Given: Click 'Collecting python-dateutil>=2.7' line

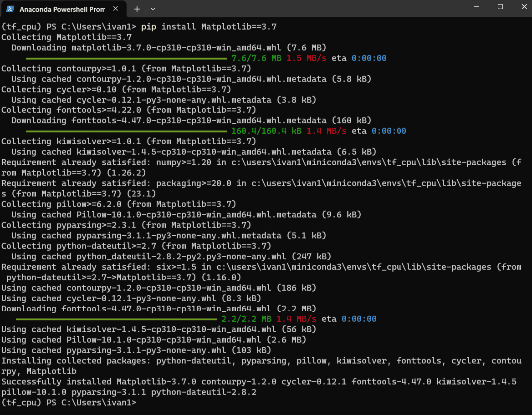Looking at the screenshot, I should [x=136, y=246].
